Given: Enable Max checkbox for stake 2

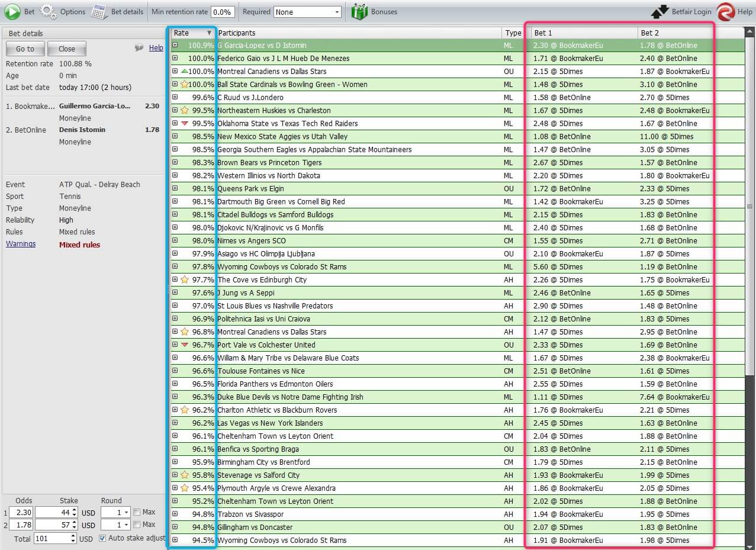Looking at the screenshot, I should [x=137, y=525].
